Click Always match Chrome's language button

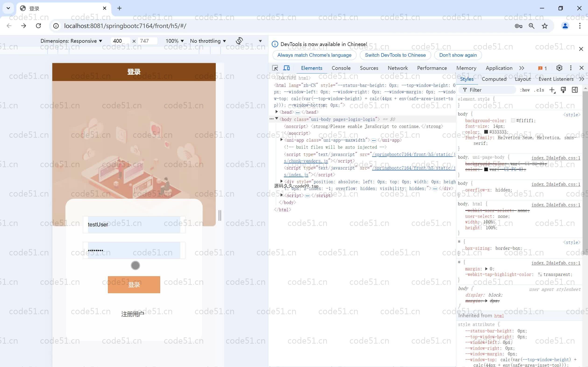314,55
